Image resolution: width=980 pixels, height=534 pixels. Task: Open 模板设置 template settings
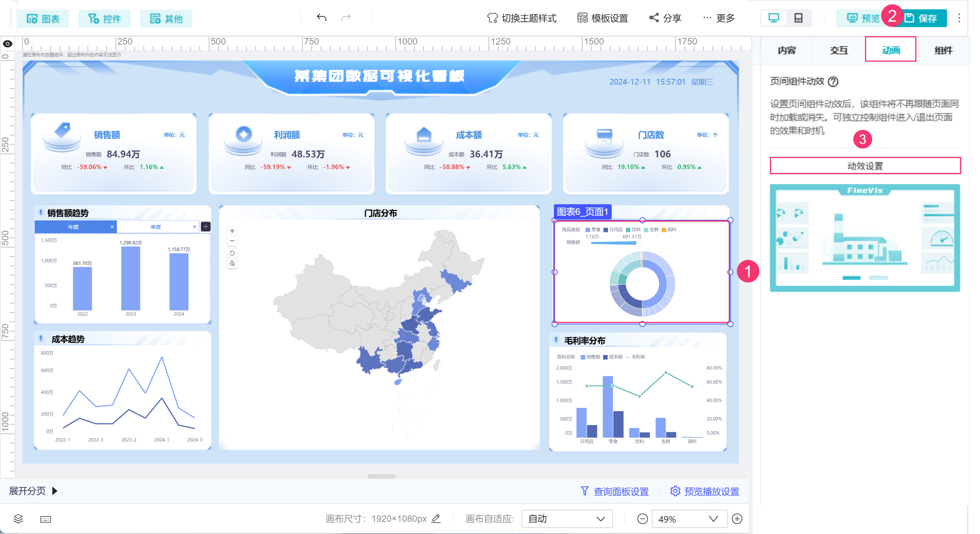[603, 18]
